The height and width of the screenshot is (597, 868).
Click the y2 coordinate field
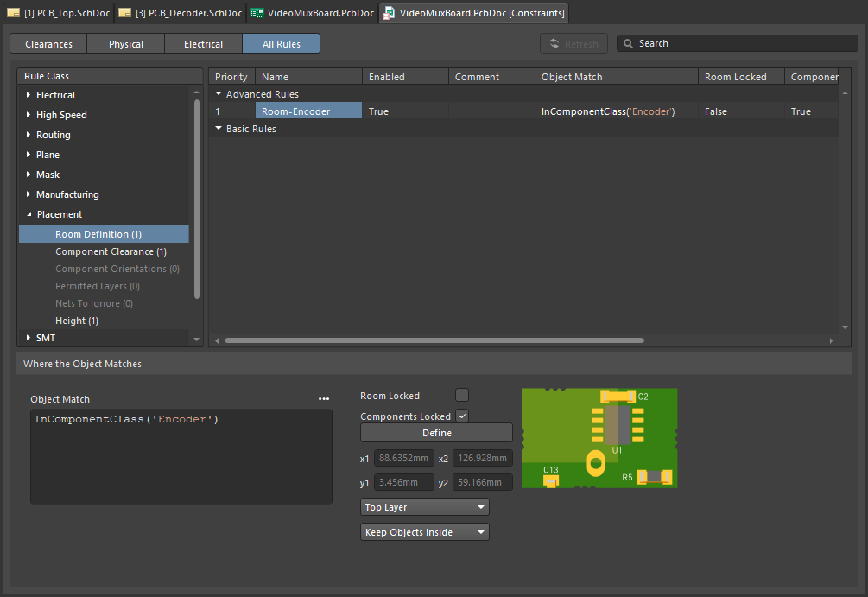click(x=483, y=482)
